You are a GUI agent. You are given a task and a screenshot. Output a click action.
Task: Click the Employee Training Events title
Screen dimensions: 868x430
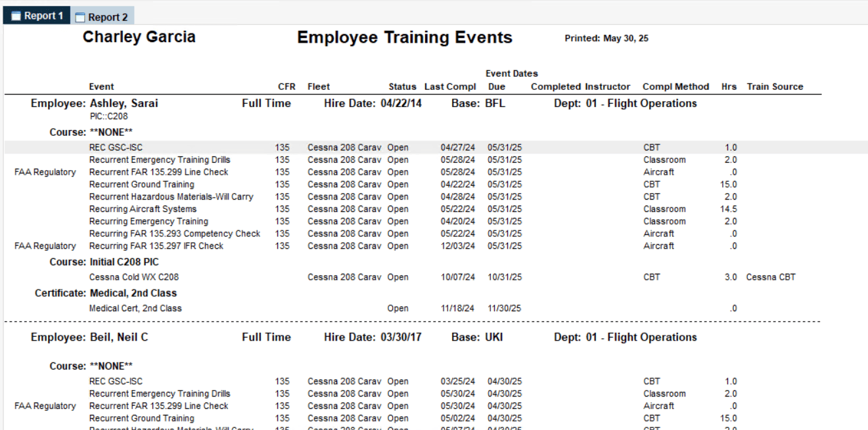click(x=406, y=37)
